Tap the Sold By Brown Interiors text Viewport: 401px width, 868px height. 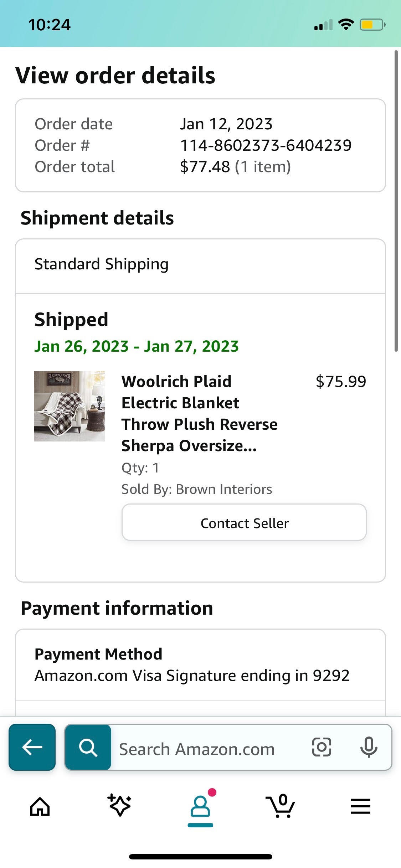click(197, 489)
